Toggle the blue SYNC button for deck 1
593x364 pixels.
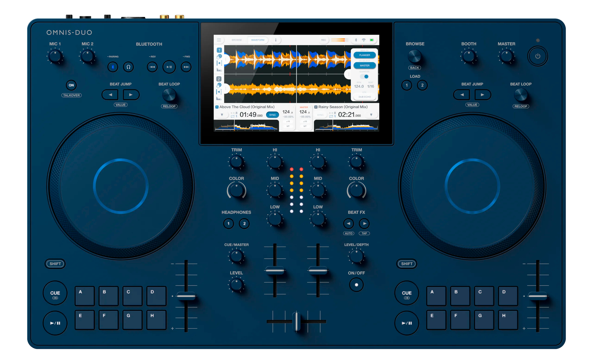click(272, 115)
